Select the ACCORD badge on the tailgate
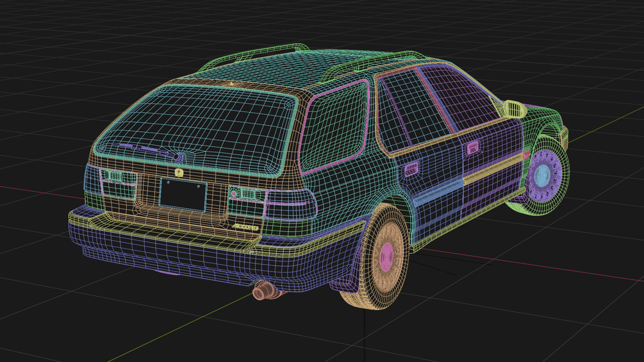The image size is (644, 362). pyautogui.click(x=245, y=227)
